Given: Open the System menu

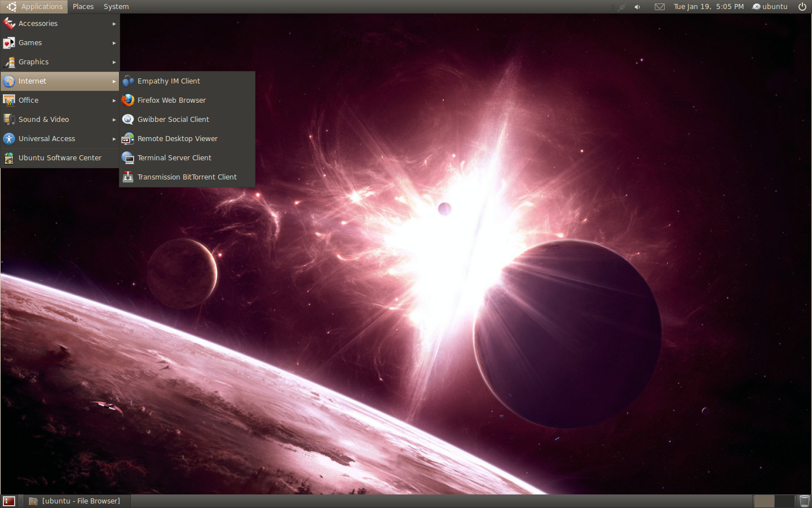Looking at the screenshot, I should click(x=116, y=7).
